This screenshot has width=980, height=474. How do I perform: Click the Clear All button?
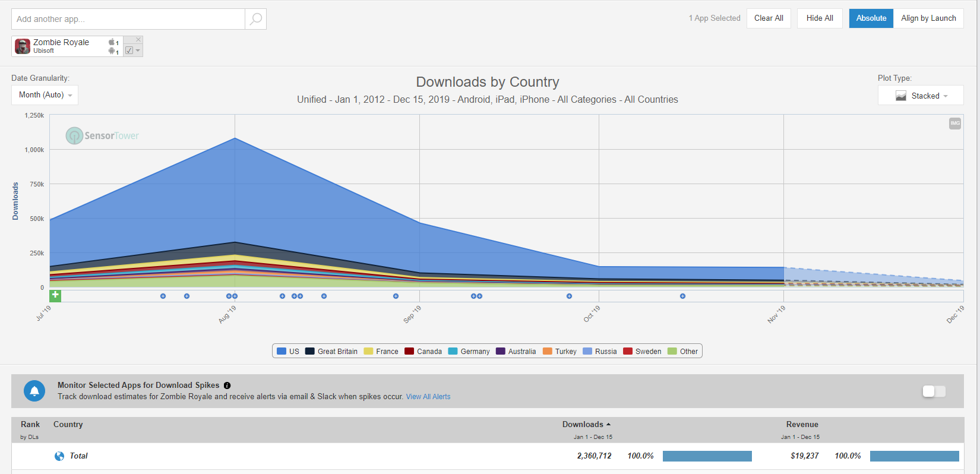[x=769, y=18]
